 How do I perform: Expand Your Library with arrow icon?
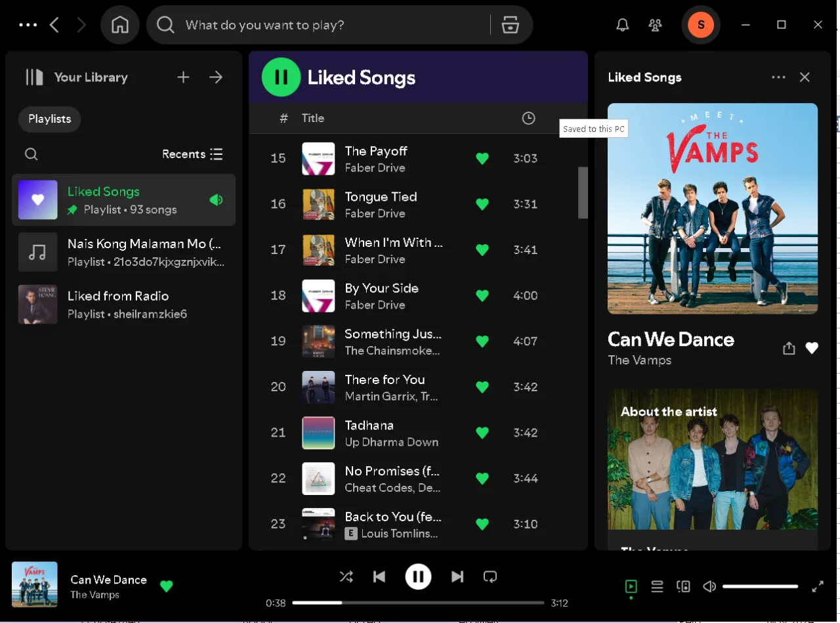216,77
